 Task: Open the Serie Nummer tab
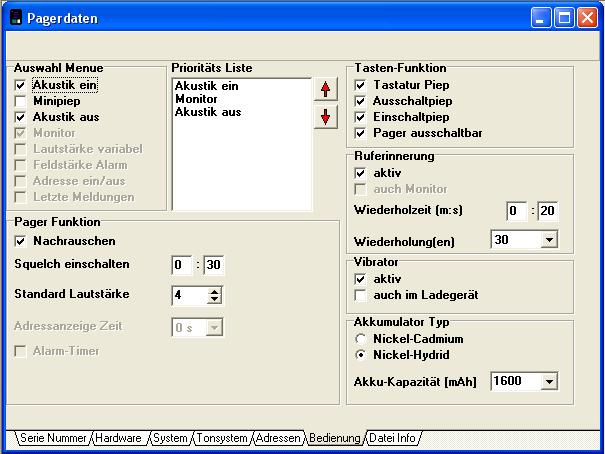53,438
